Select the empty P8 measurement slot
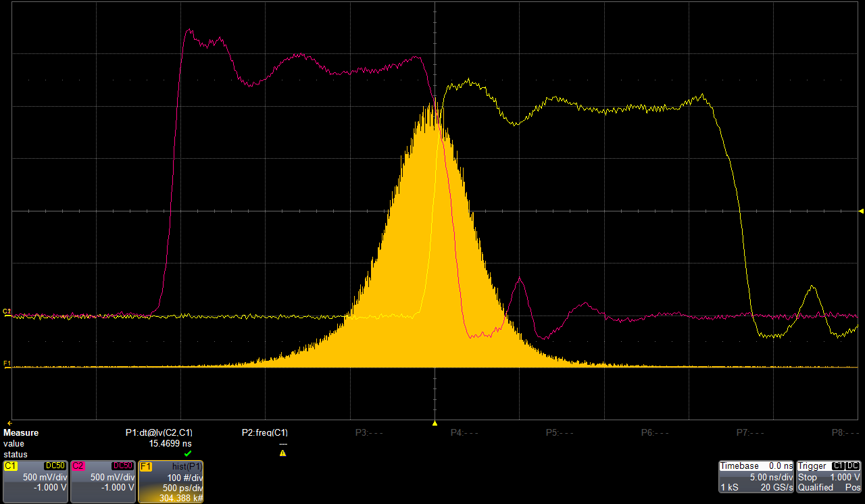Screen dimensions: 865x504 (x=845, y=432)
